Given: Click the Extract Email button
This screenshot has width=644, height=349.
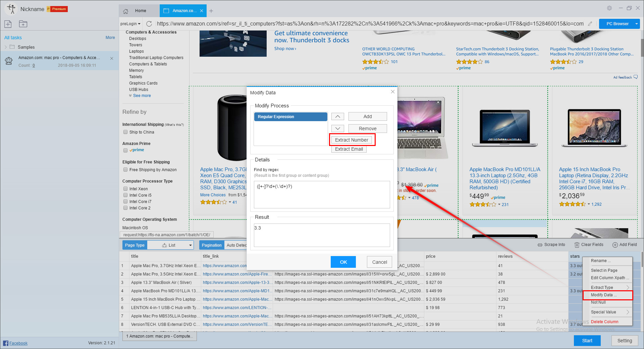Looking at the screenshot, I should pyautogui.click(x=349, y=149).
